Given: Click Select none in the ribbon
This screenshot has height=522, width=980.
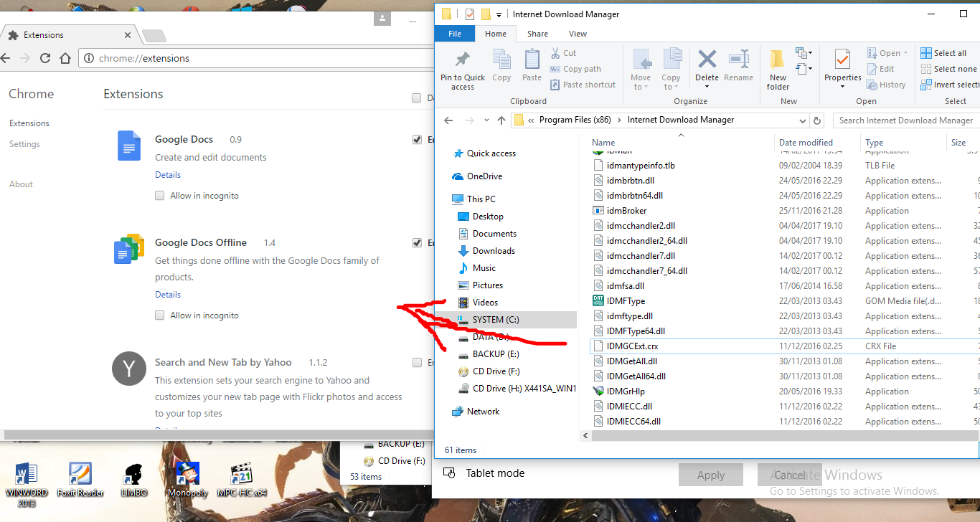Looking at the screenshot, I should pyautogui.click(x=948, y=69).
